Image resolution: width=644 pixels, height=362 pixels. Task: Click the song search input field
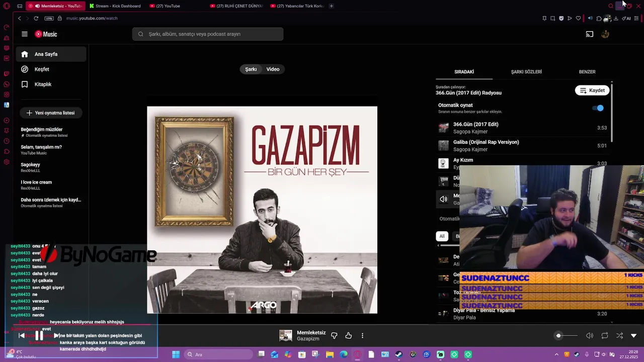(208, 34)
